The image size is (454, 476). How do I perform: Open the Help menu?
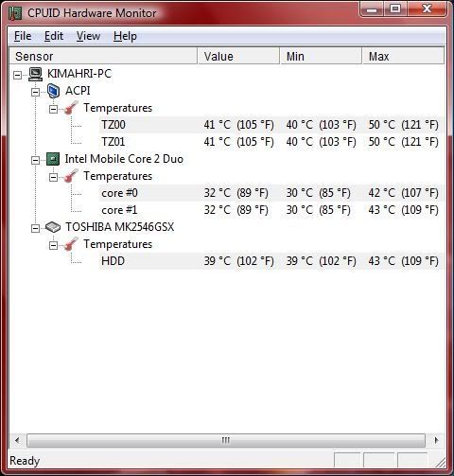(x=125, y=36)
